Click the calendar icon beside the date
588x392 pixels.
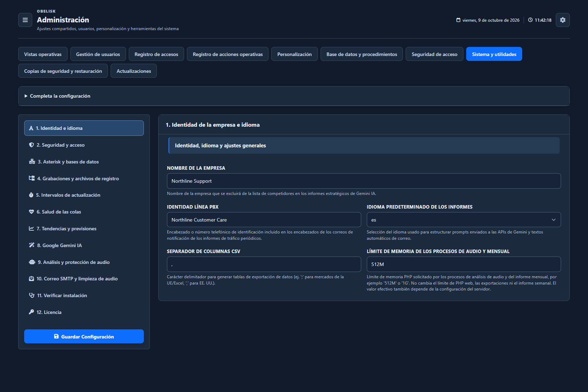click(x=458, y=20)
